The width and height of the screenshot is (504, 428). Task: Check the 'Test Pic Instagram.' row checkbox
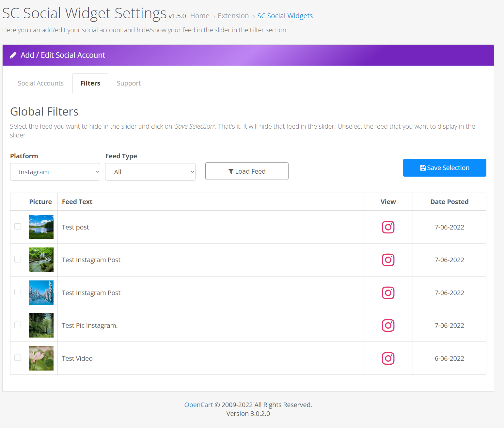(18, 325)
